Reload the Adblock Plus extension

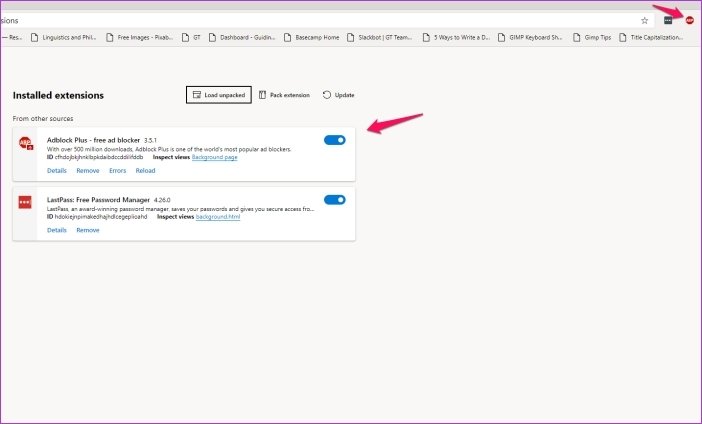pyautogui.click(x=146, y=171)
